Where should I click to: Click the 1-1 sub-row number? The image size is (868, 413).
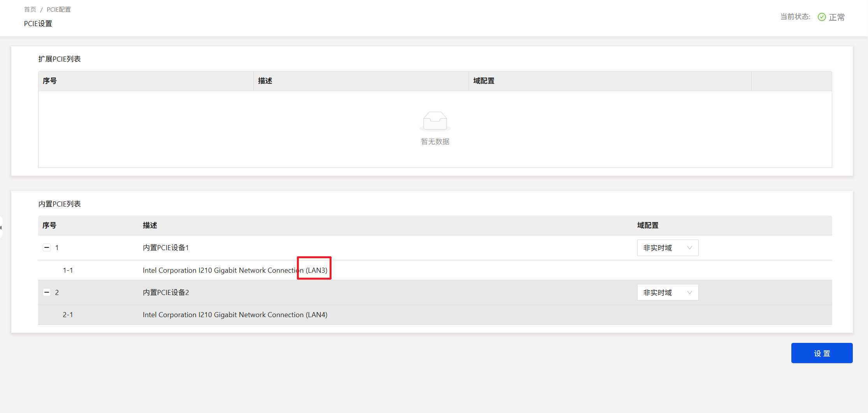tap(68, 270)
